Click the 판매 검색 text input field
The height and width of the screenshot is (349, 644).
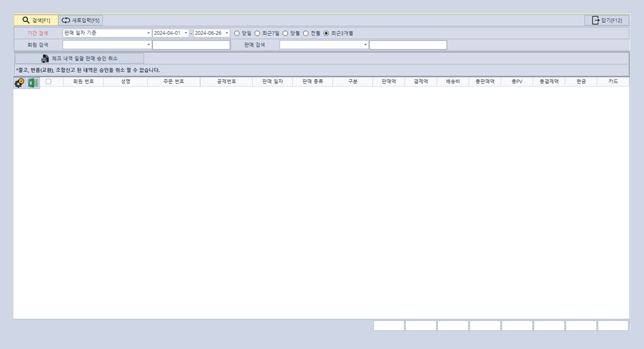408,45
